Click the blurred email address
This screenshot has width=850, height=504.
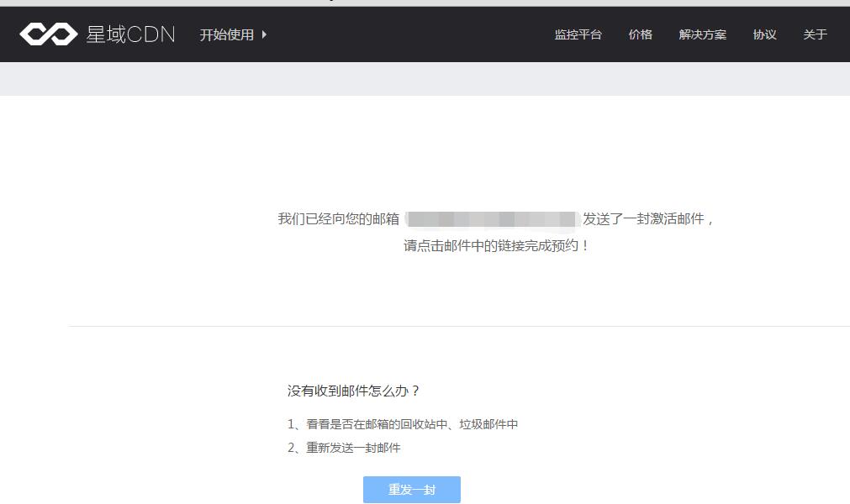coord(492,219)
